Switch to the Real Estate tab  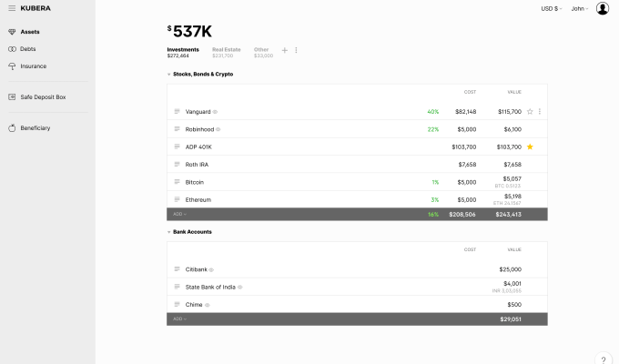(226, 53)
